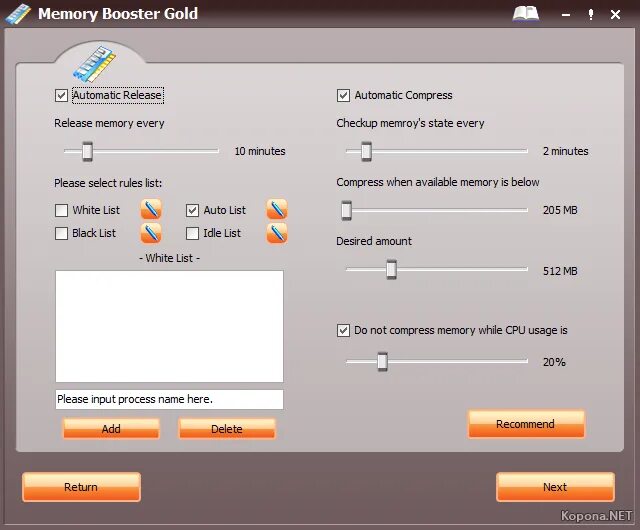The height and width of the screenshot is (530, 640).
Task: Click the 20% value label
Action: (x=554, y=362)
